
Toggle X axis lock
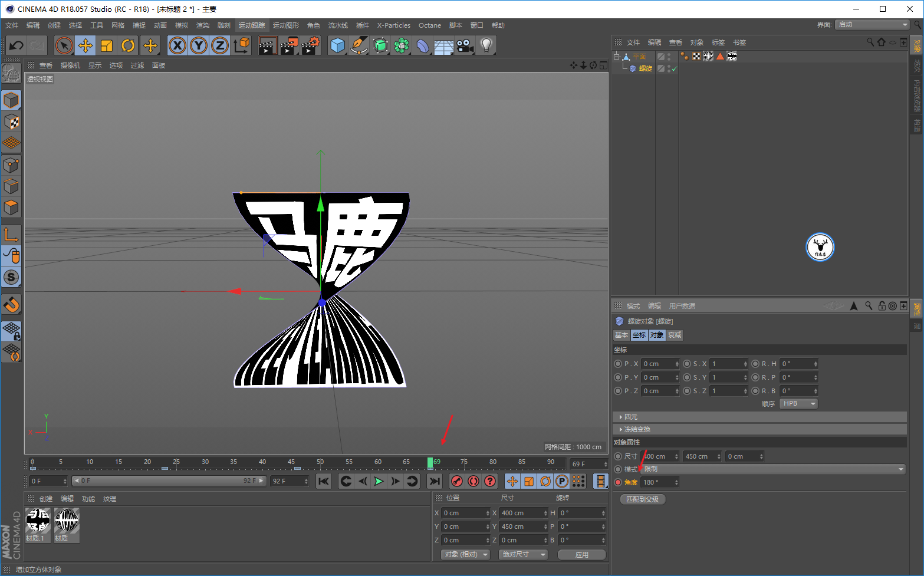(x=177, y=45)
